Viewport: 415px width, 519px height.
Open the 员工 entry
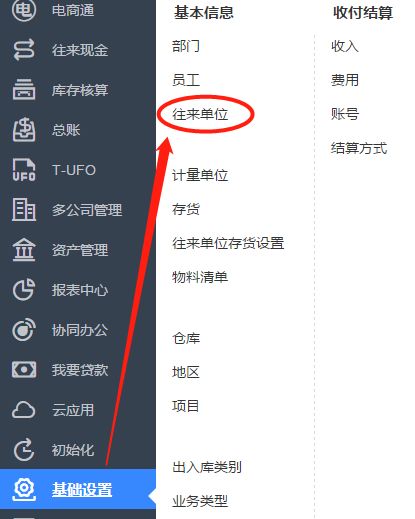point(186,80)
